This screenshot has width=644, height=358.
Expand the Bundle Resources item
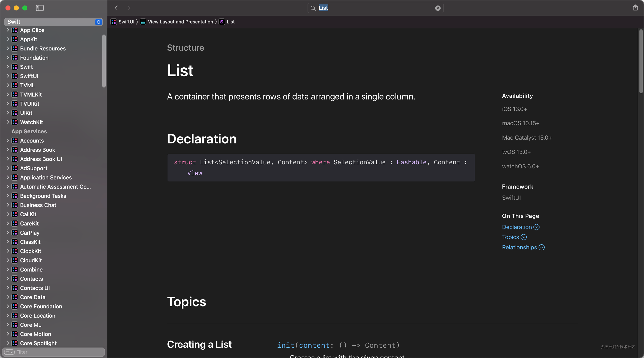(8, 48)
